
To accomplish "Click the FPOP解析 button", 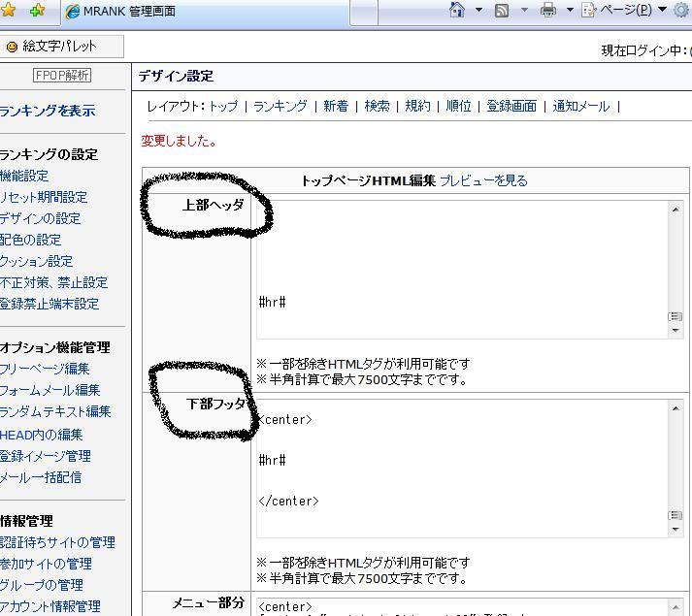I will 62,76.
